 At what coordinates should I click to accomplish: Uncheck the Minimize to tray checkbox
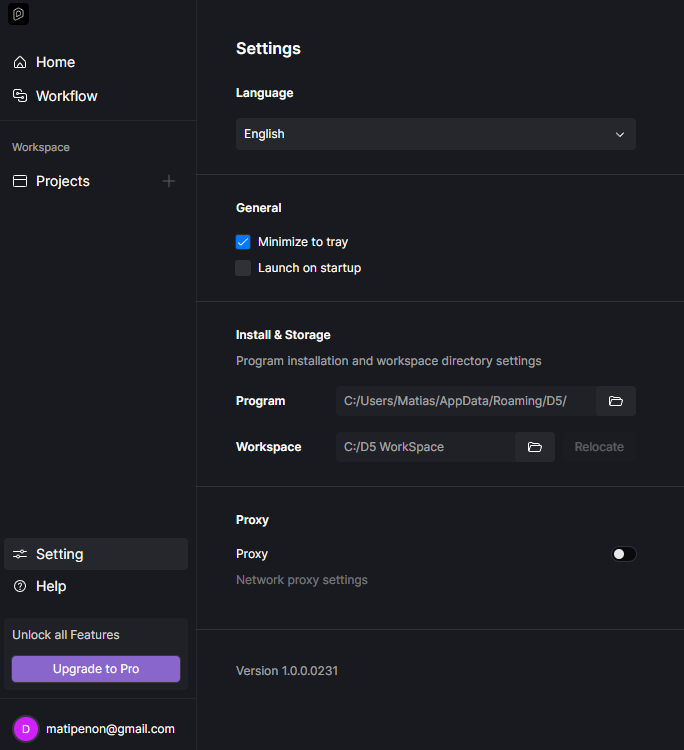coord(243,242)
